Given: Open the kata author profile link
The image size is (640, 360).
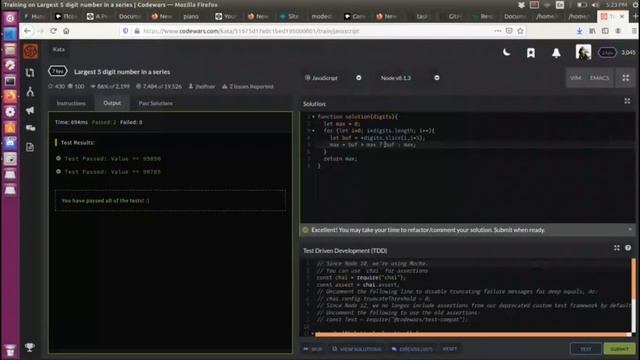Looking at the screenshot, I should [202, 87].
